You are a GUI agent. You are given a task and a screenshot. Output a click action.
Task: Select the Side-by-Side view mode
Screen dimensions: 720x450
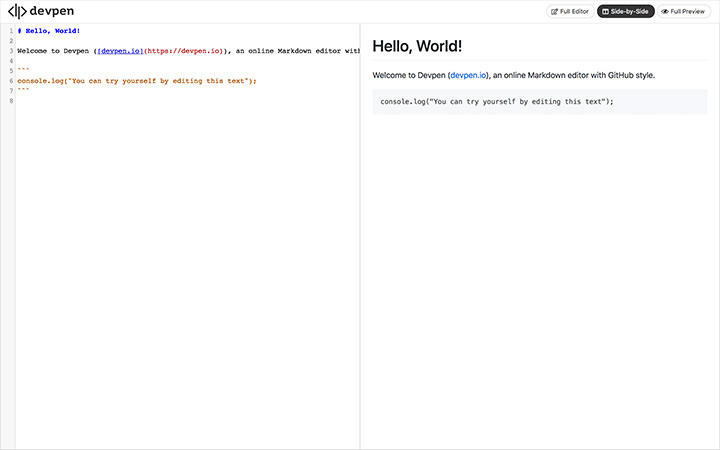tap(625, 11)
